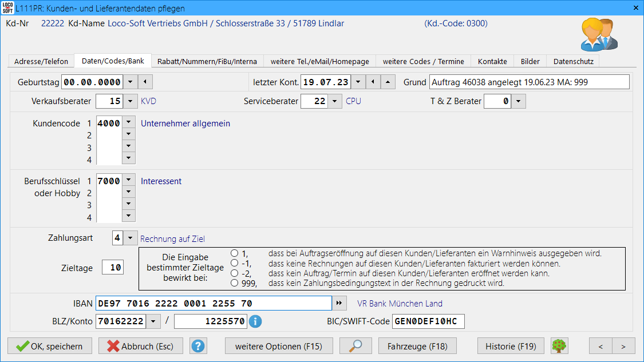Switch to the Adresse/Telefon tab
Viewport: 644px width, 362px height.
41,61
